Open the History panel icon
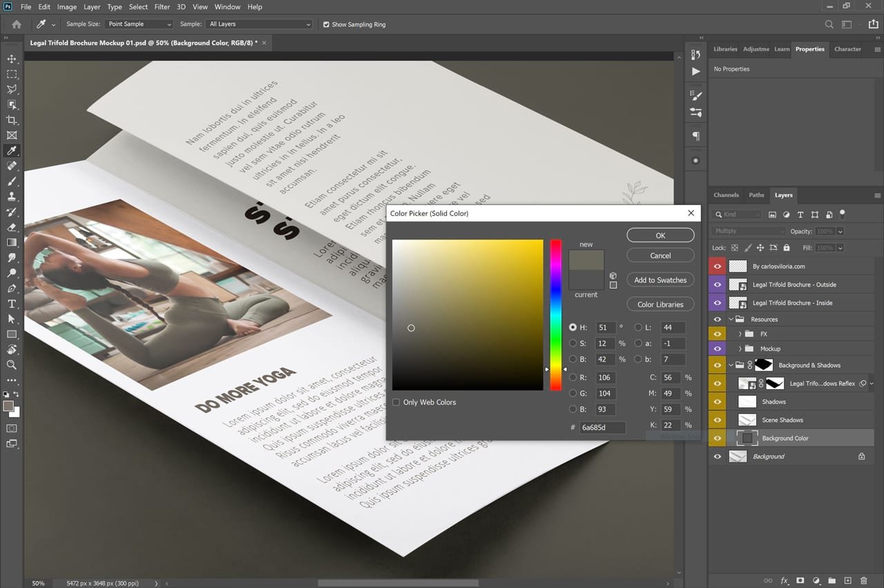The height and width of the screenshot is (588, 884). pos(695,55)
